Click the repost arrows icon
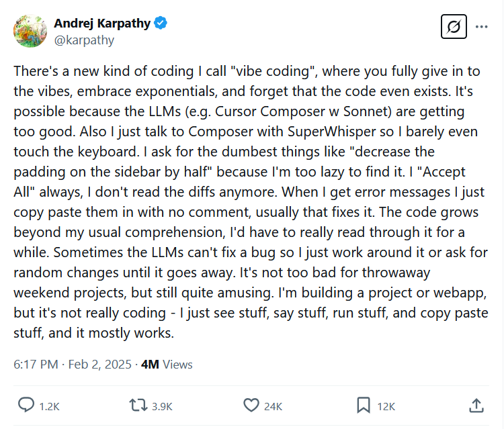This screenshot has height=429, width=504. pyautogui.click(x=136, y=406)
